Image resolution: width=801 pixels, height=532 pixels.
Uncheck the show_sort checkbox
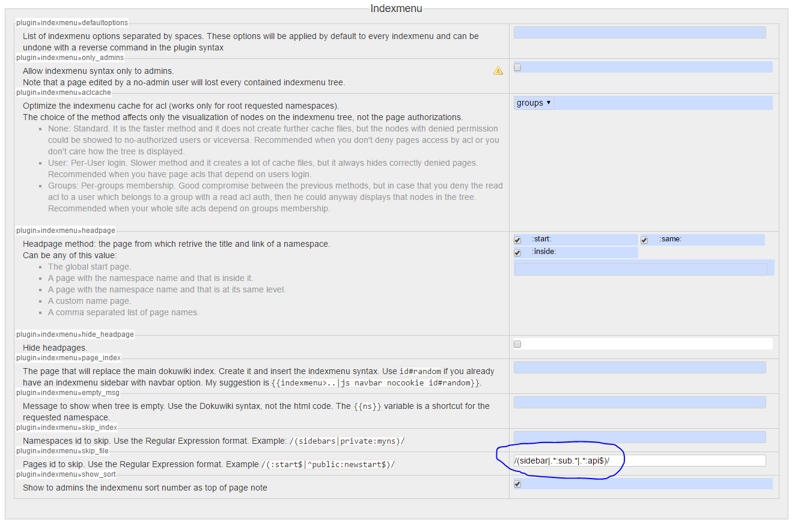(x=517, y=484)
